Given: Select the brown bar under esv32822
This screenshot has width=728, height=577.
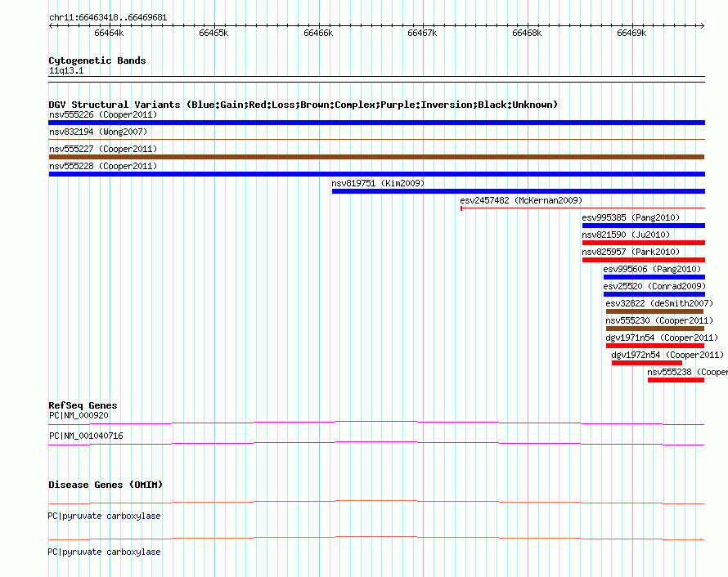Looking at the screenshot, I should coord(654,311).
